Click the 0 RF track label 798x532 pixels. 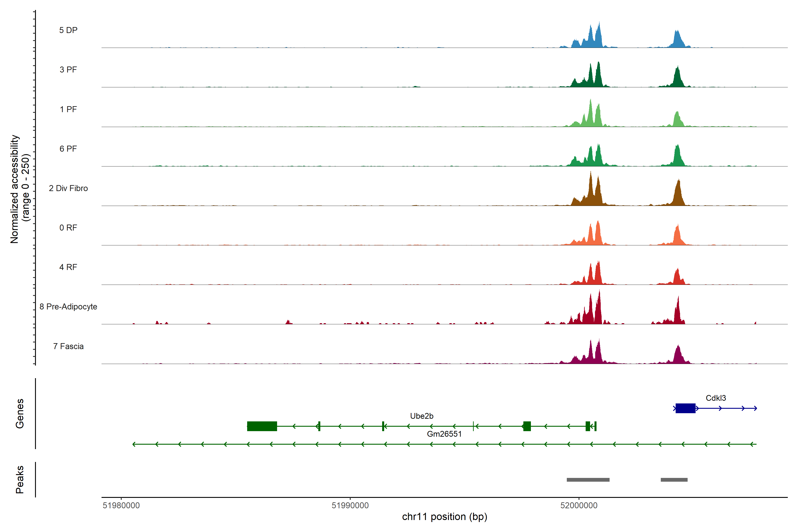tap(68, 228)
